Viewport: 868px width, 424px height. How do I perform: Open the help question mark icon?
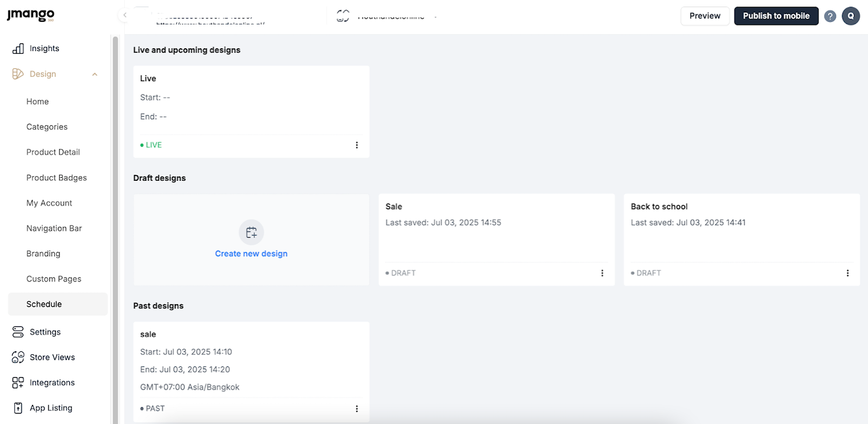(829, 16)
